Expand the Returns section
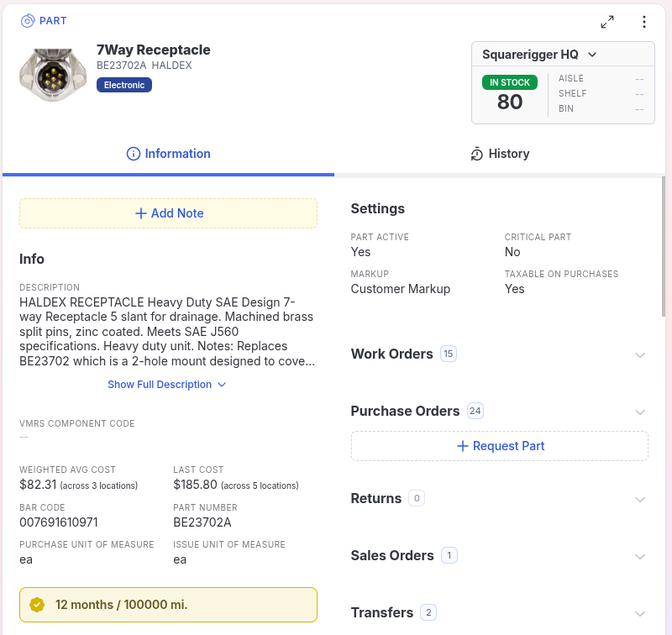This screenshot has width=672, height=635. tap(640, 499)
